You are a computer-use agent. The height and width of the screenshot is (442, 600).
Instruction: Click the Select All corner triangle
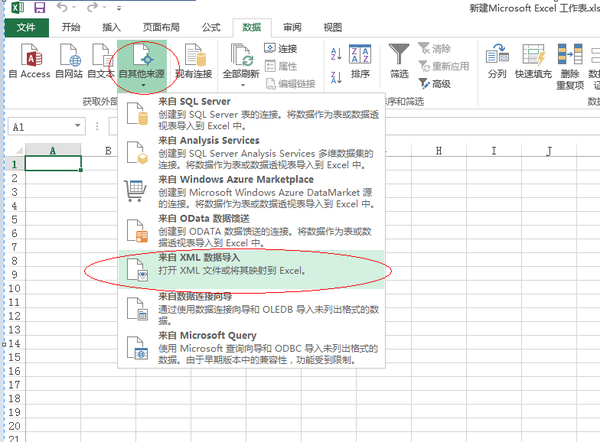click(18, 150)
